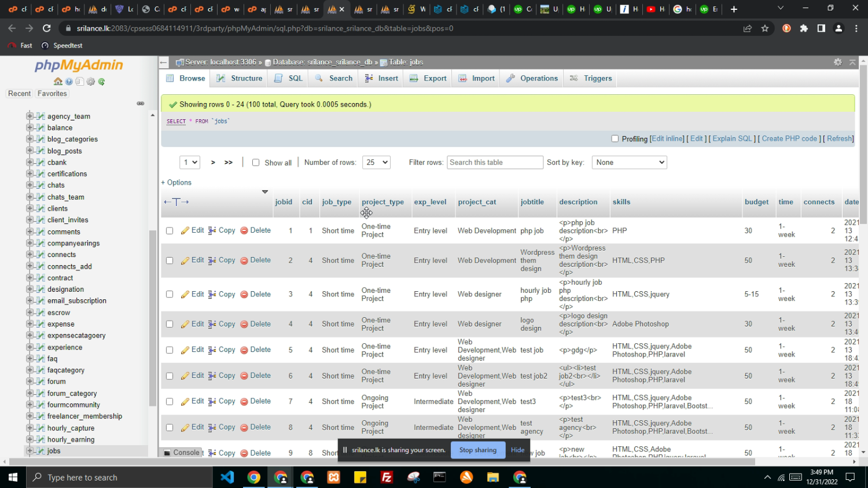Click the Stop sharing button
The width and height of the screenshot is (868, 488).
(477, 450)
